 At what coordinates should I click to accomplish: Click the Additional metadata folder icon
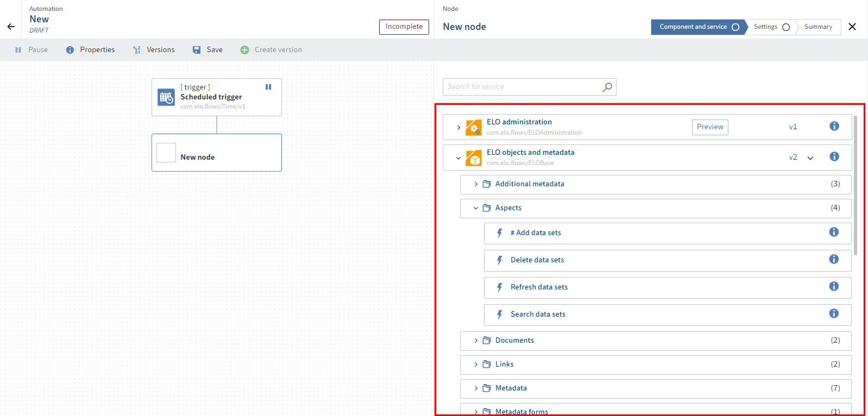click(487, 184)
